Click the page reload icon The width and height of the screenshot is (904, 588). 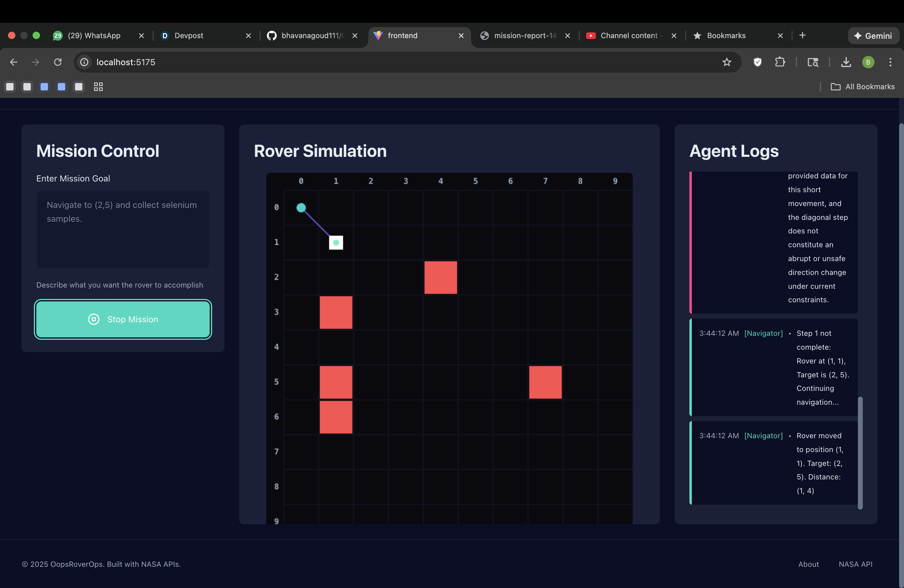[x=58, y=62]
